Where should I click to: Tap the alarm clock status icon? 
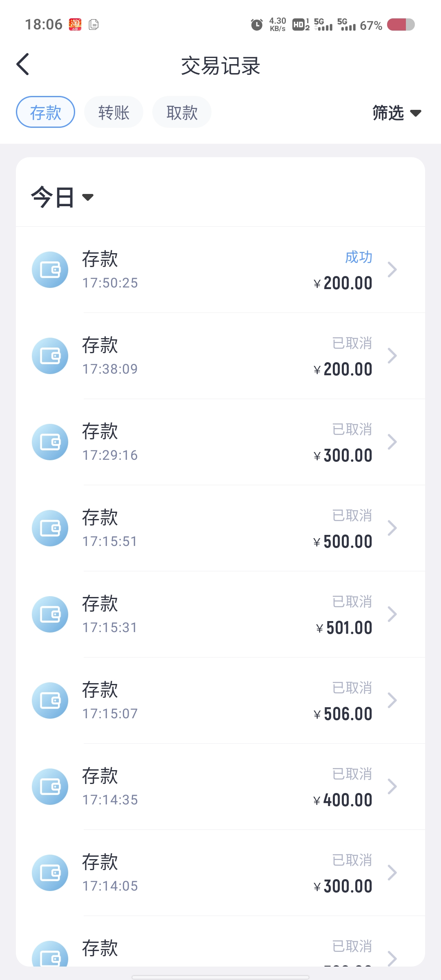pyautogui.click(x=256, y=25)
